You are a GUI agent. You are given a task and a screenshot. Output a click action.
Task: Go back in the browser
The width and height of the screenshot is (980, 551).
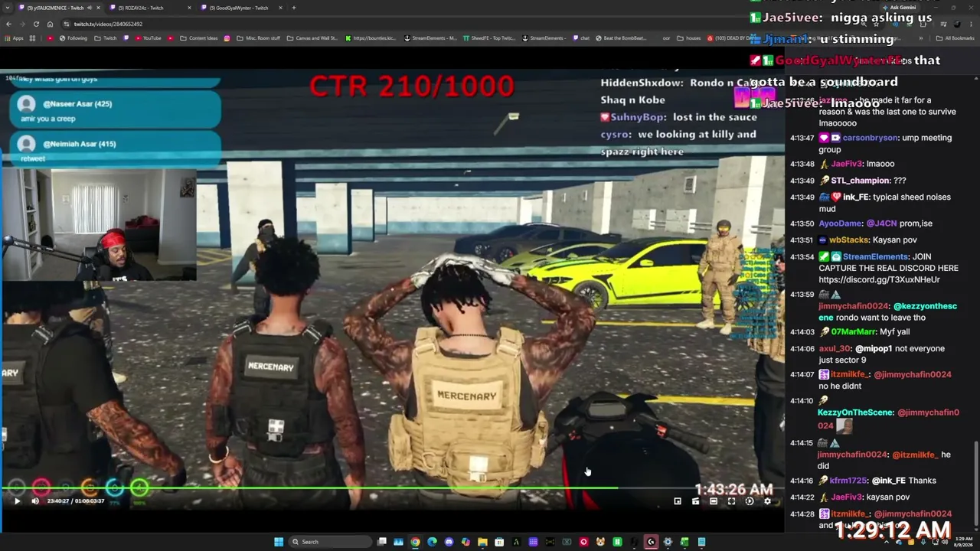[x=10, y=24]
